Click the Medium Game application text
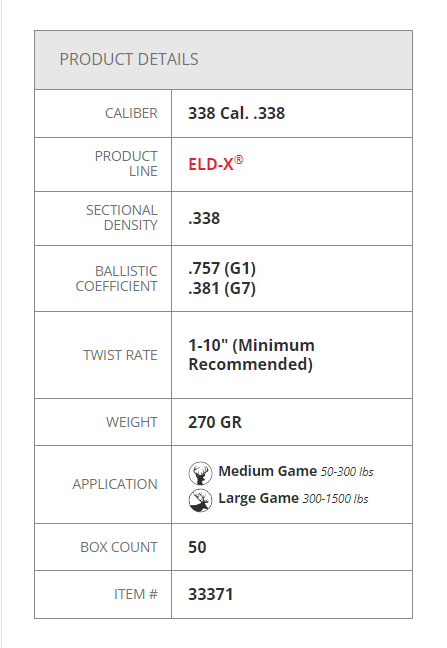 tap(267, 471)
